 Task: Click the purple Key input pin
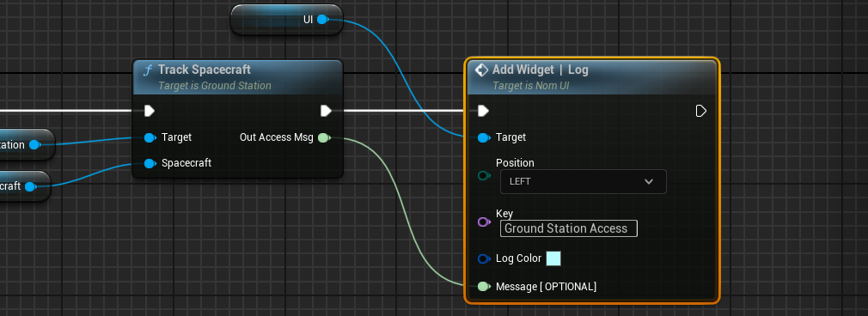484,222
